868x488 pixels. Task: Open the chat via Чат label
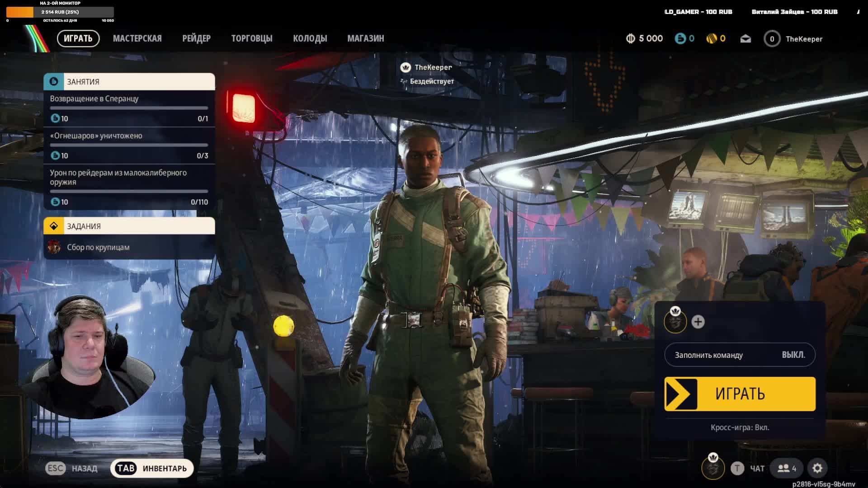coord(757,469)
